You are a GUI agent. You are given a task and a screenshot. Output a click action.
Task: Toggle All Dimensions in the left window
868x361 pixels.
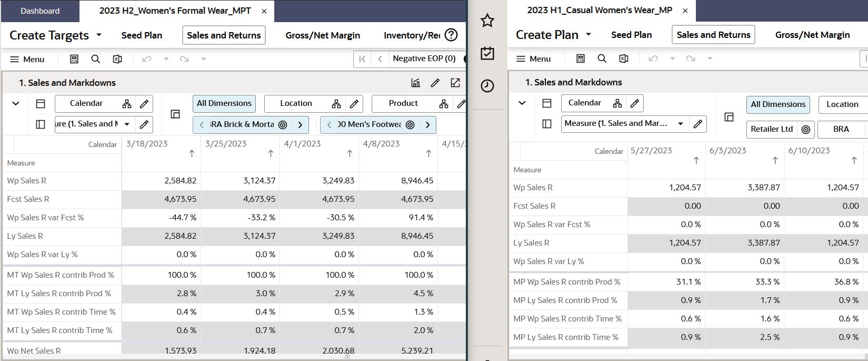[224, 103]
